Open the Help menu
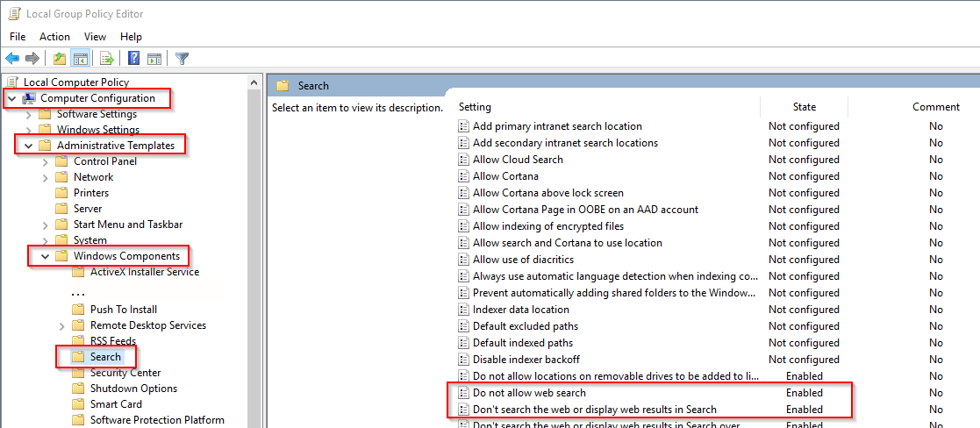 pos(132,37)
